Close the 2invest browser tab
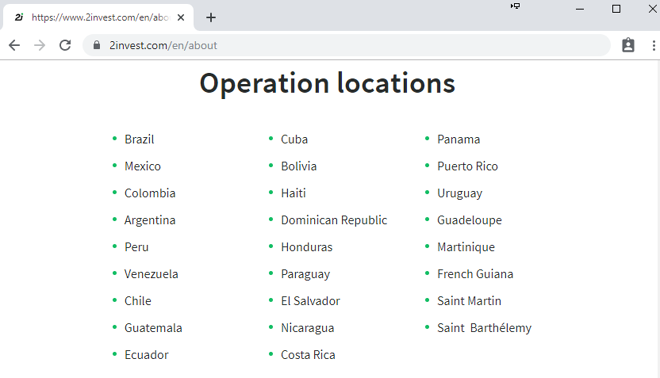This screenshot has height=378, width=660. pos(181,17)
